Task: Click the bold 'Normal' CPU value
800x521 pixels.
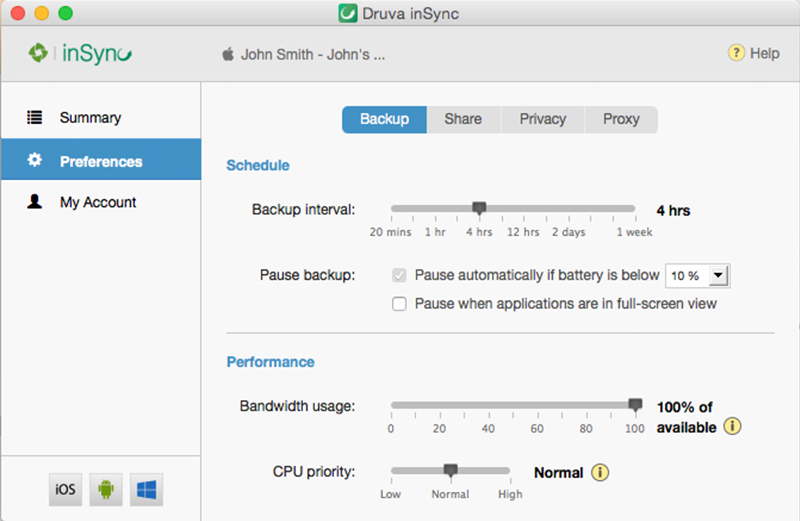Action: pyautogui.click(x=559, y=473)
